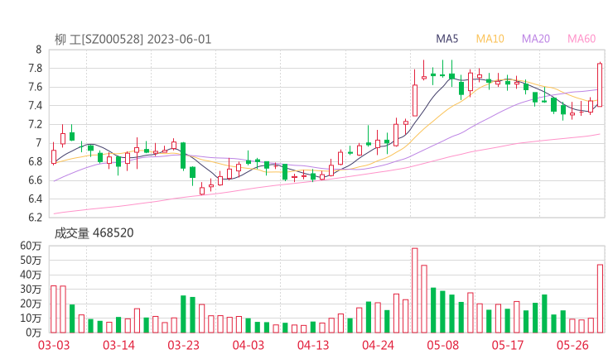Click the MA60 legend label
This screenshot has height=364, width=613.
point(582,39)
